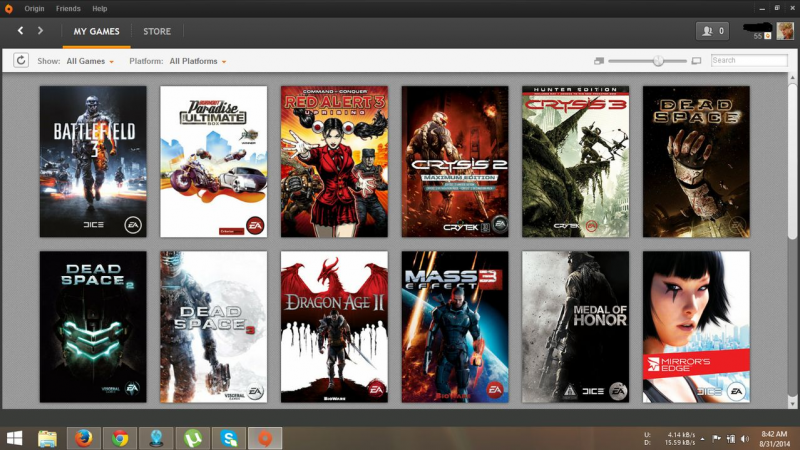Go forward with the right arrow
The height and width of the screenshot is (450, 800).
coord(40,31)
